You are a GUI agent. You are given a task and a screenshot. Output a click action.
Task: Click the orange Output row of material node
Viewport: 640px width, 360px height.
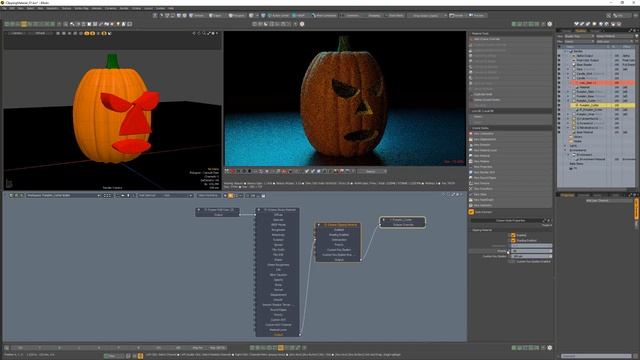coord(278,335)
